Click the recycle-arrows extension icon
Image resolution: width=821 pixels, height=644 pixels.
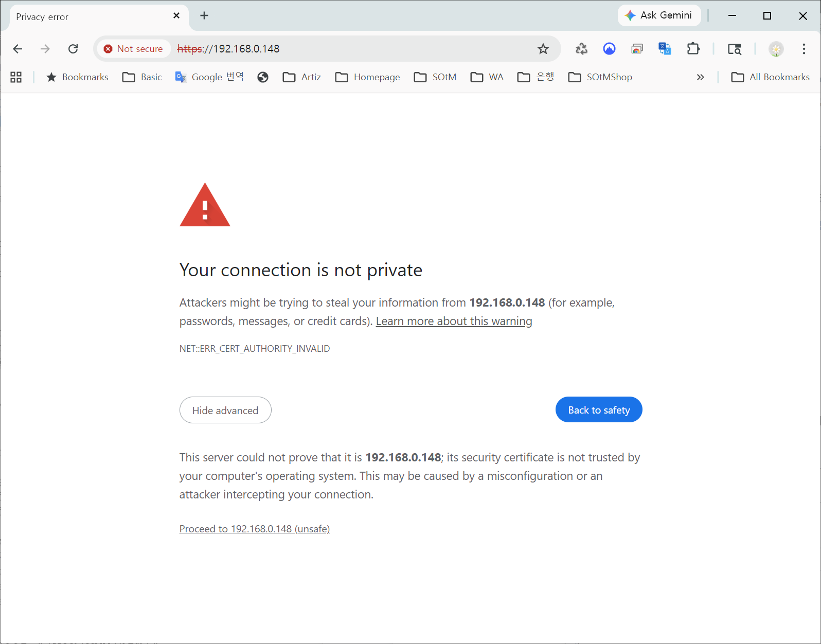tap(581, 49)
